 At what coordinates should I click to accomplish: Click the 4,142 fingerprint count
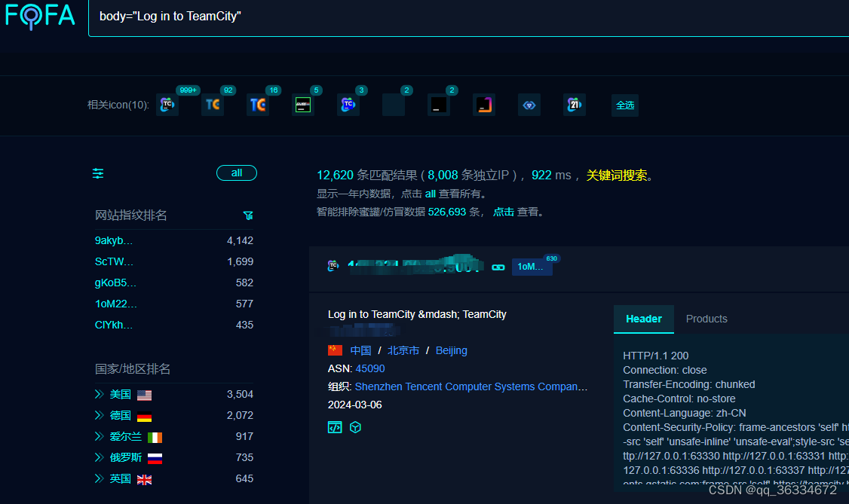coord(240,240)
